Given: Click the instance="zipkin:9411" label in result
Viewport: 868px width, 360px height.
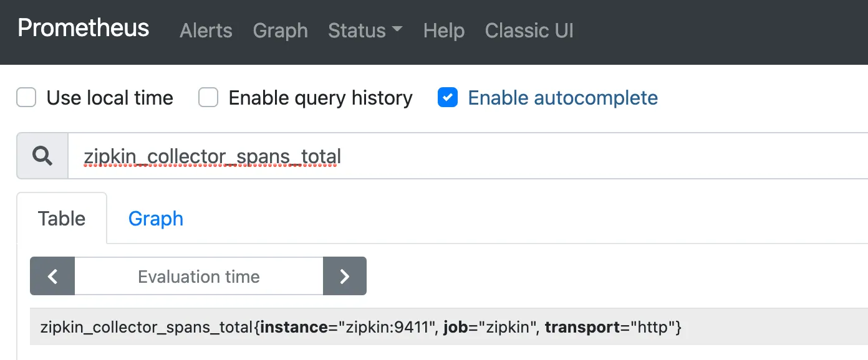Looking at the screenshot, I should (347, 327).
